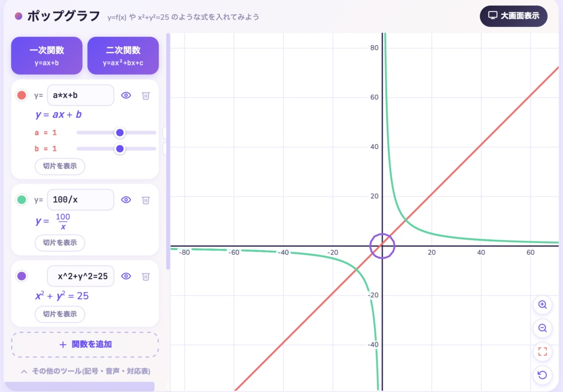Reset the graph view with circular arrow icon
This screenshot has width=563, height=392.
pos(543,375)
